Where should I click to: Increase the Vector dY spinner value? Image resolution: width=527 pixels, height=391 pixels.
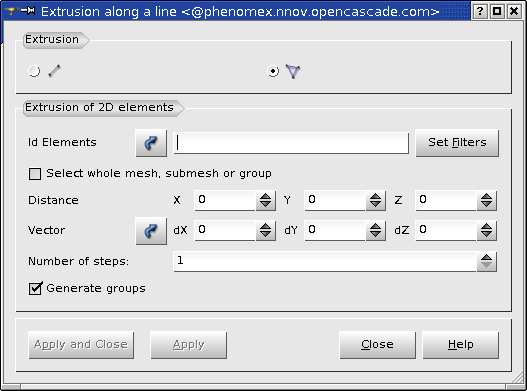coord(375,226)
